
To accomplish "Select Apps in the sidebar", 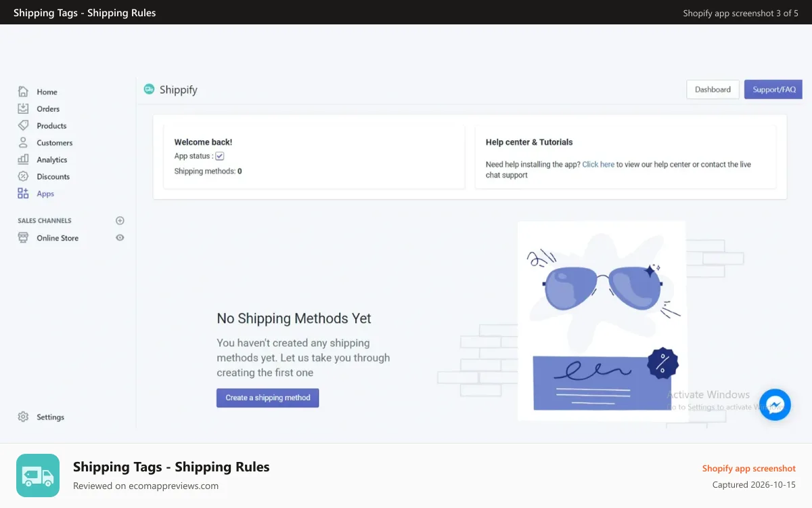I will [45, 194].
